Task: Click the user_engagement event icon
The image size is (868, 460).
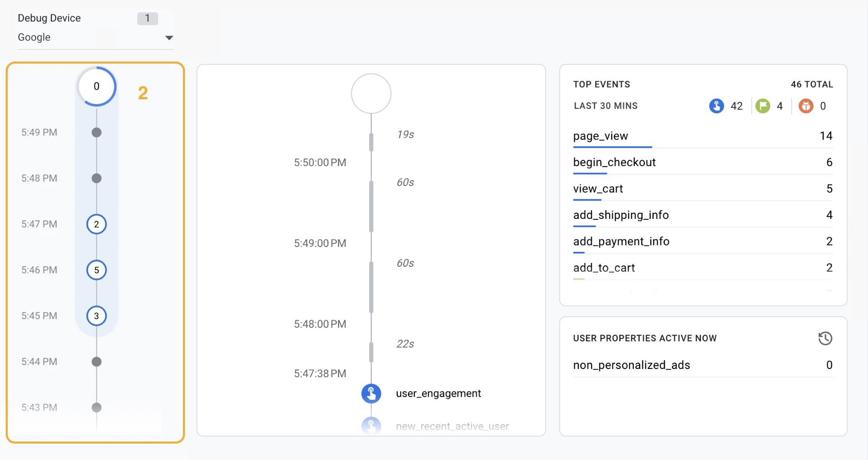Action: click(x=371, y=394)
